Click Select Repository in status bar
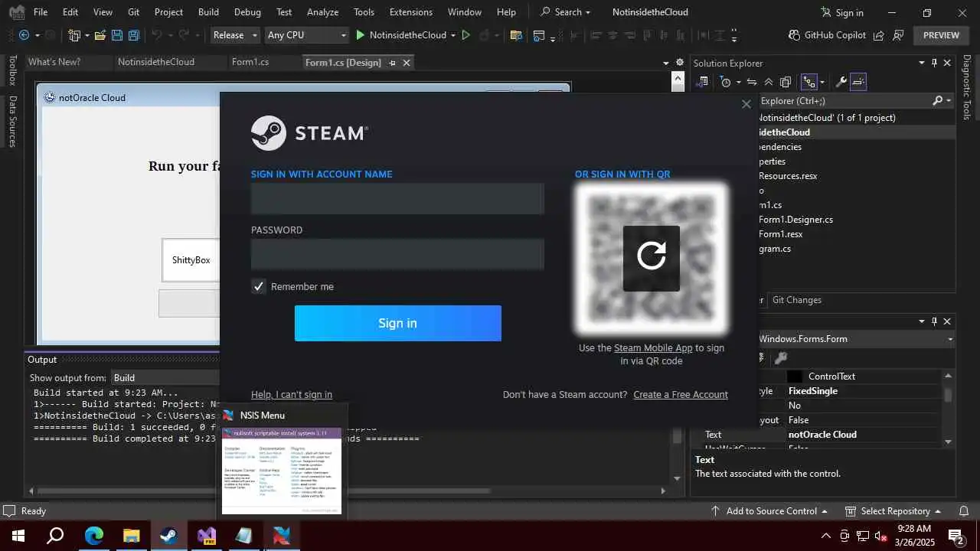 [893, 511]
